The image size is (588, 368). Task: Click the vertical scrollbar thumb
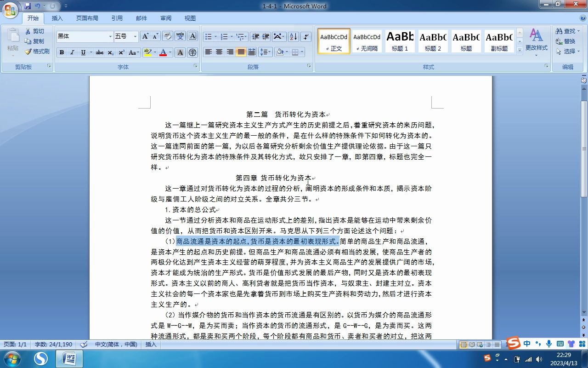pyautogui.click(x=584, y=149)
